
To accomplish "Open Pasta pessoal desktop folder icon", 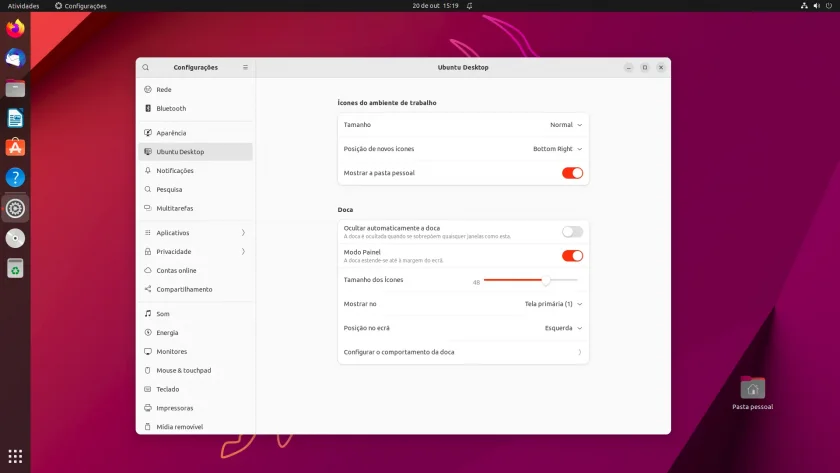I will (753, 393).
